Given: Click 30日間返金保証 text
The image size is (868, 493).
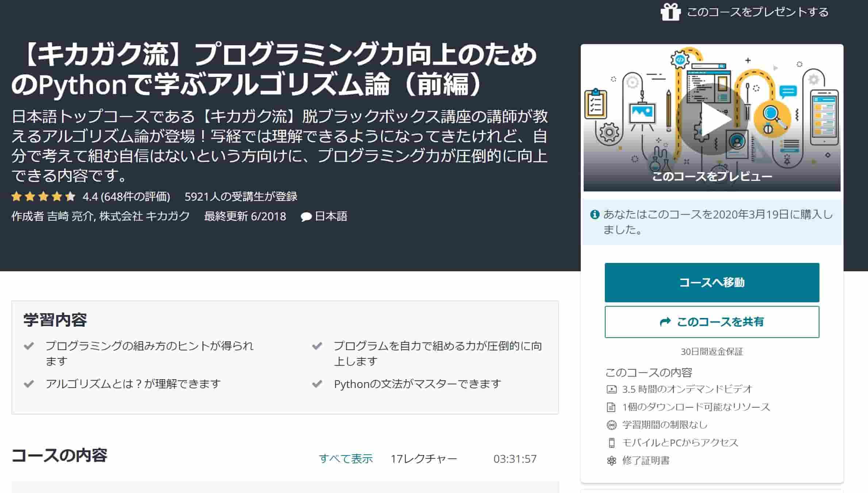Looking at the screenshot, I should click(712, 352).
